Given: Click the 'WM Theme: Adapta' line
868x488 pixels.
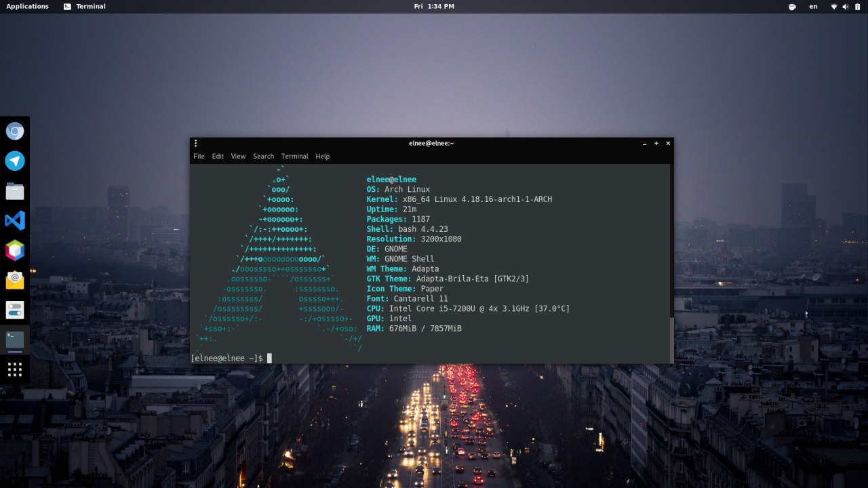Looking at the screenshot, I should pyautogui.click(x=403, y=268).
